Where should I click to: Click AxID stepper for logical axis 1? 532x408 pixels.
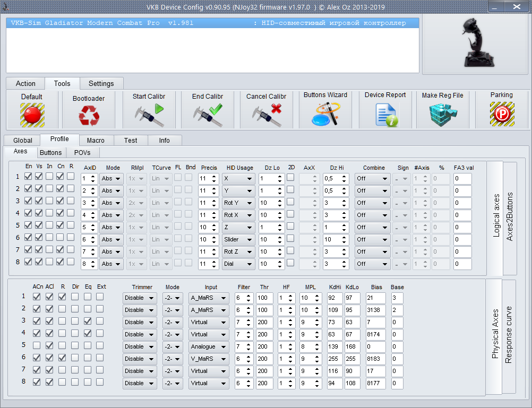coord(93,179)
